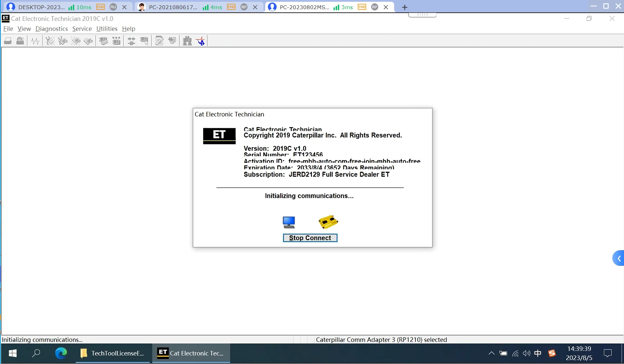
Task: Launch Microsoft Edge from the taskbar
Action: pos(61,353)
